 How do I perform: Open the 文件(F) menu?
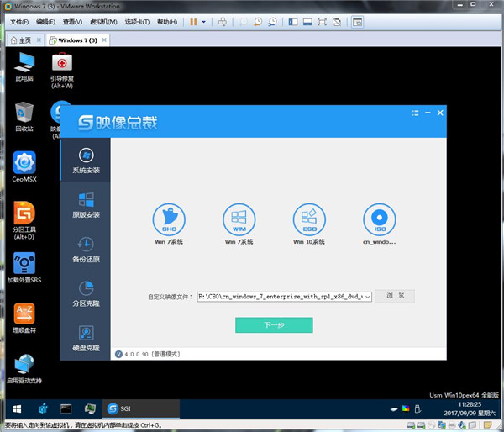coord(19,22)
